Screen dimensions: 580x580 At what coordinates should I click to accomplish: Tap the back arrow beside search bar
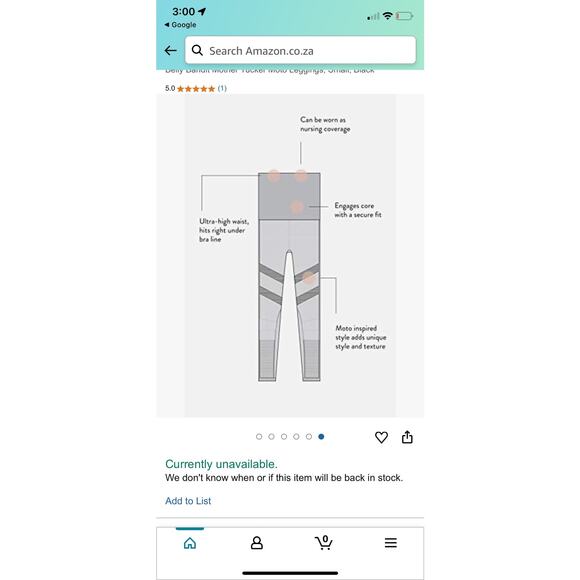click(171, 50)
